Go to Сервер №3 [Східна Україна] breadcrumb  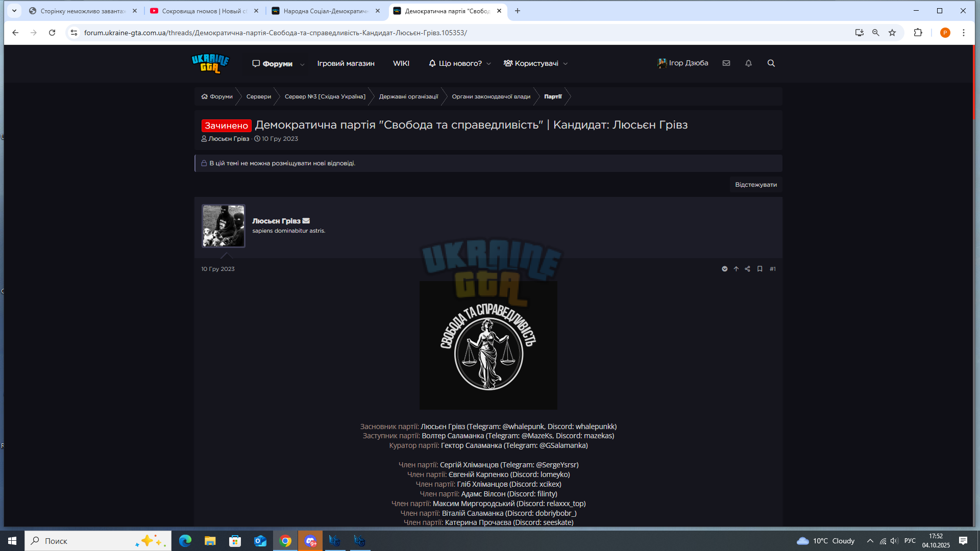point(325,96)
